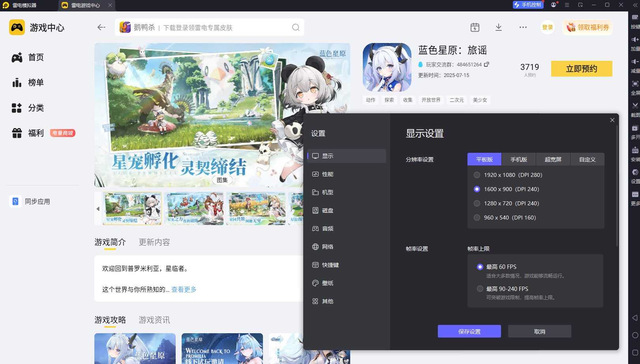
Task: Open the 性能 settings section
Action: [347, 174]
